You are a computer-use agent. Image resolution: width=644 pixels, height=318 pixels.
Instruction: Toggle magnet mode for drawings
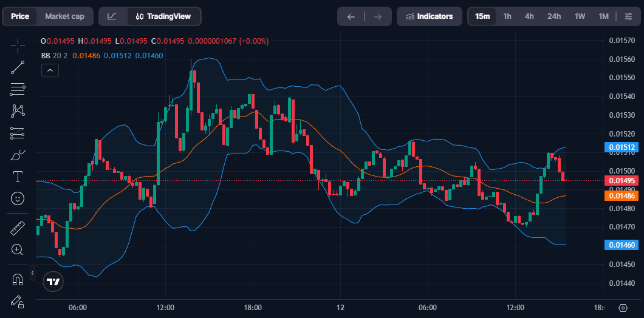[x=18, y=279]
